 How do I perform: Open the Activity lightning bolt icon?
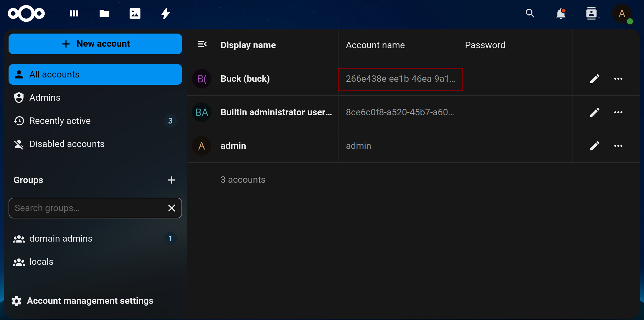(165, 13)
